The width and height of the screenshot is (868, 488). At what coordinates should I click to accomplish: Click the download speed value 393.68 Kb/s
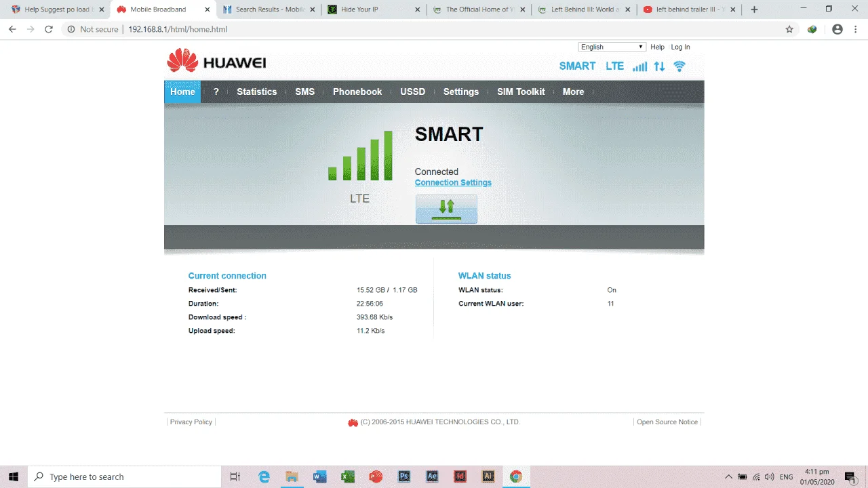pos(375,317)
